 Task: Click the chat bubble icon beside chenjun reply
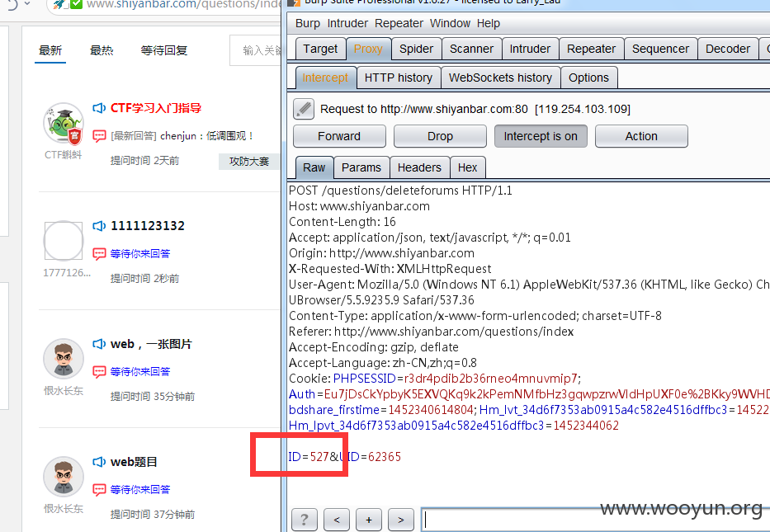99,136
